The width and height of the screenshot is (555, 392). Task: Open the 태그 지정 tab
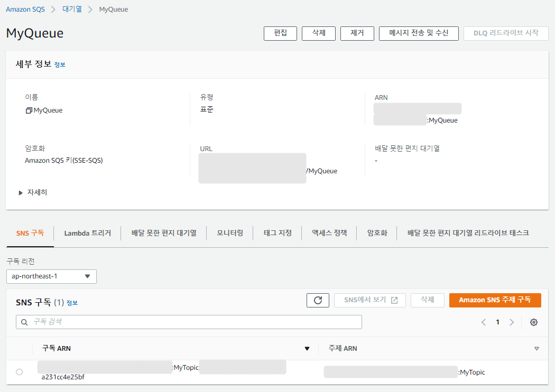[277, 233]
